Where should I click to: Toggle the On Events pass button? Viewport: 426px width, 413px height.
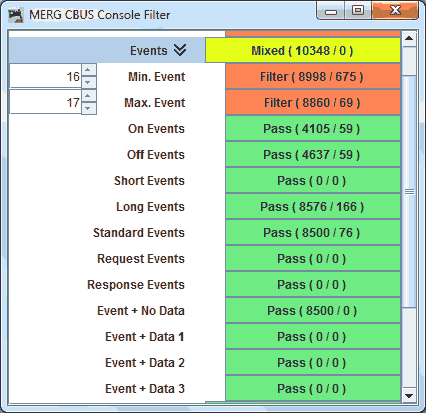click(x=313, y=129)
